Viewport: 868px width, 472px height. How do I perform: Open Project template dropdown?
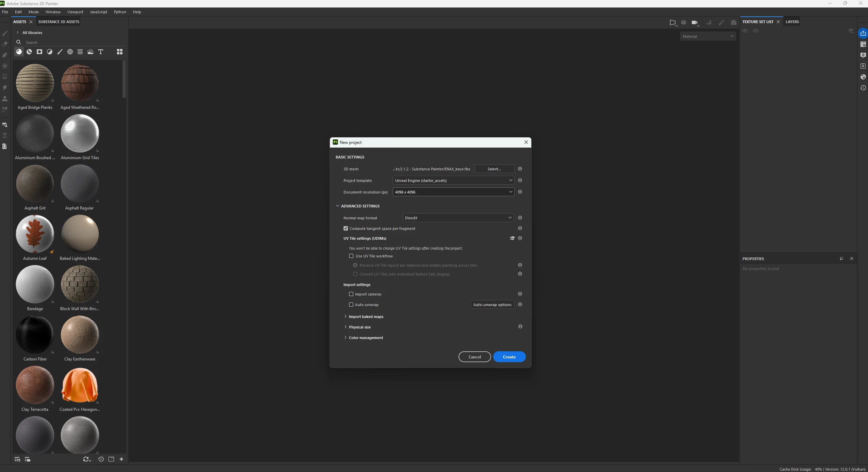click(x=453, y=181)
